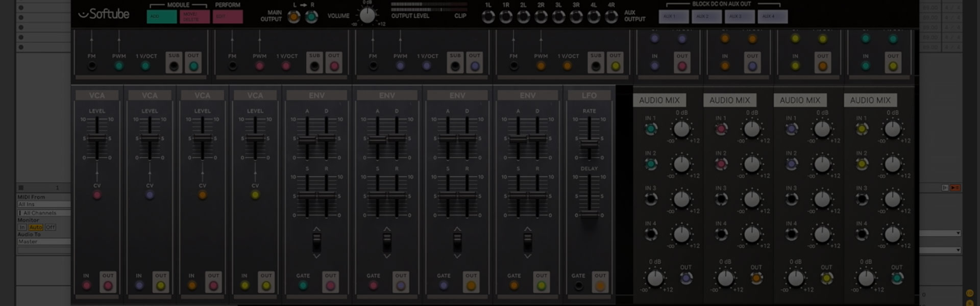Click the Perform Edit button
The image size is (980, 306).
[228, 17]
